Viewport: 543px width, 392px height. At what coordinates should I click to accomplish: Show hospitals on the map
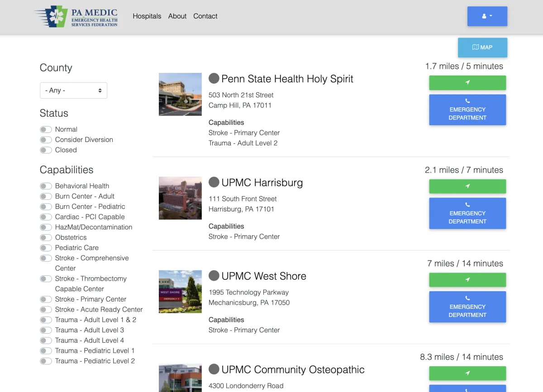click(x=482, y=47)
